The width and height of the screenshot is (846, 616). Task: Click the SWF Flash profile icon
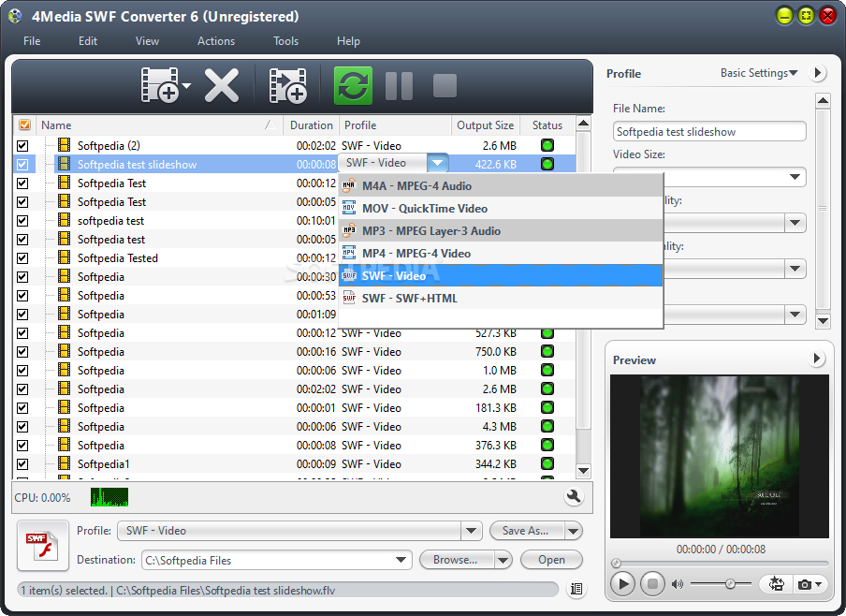coord(43,545)
